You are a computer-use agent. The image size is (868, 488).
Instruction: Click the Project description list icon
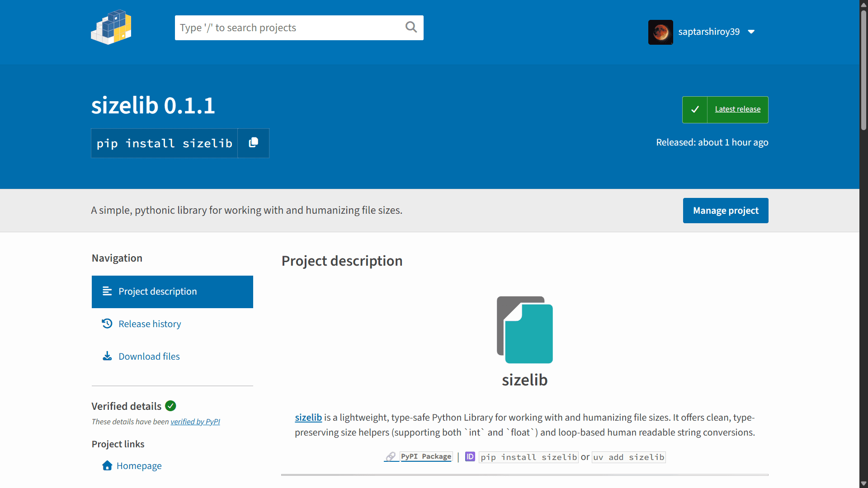point(107,291)
